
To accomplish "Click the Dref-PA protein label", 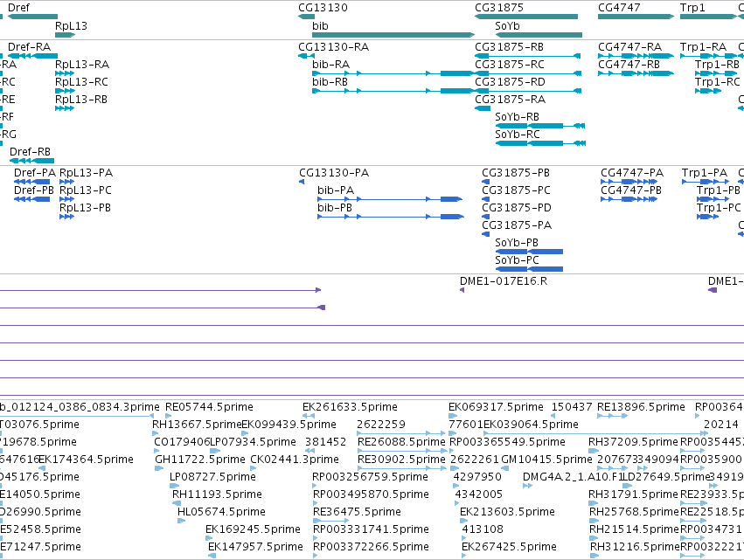I will click(x=35, y=173).
